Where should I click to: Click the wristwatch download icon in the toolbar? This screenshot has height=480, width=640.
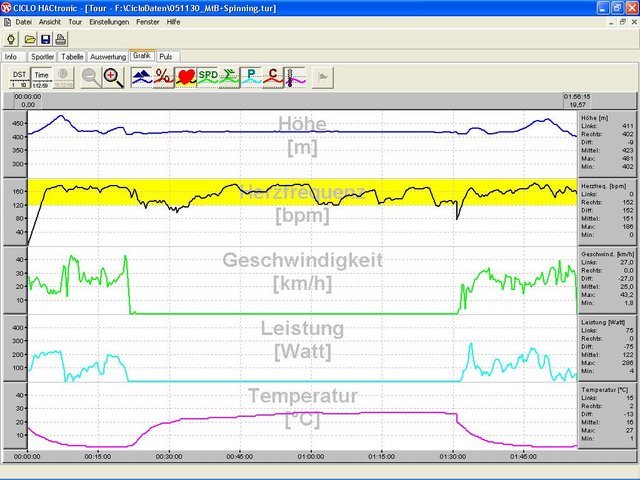point(11,39)
